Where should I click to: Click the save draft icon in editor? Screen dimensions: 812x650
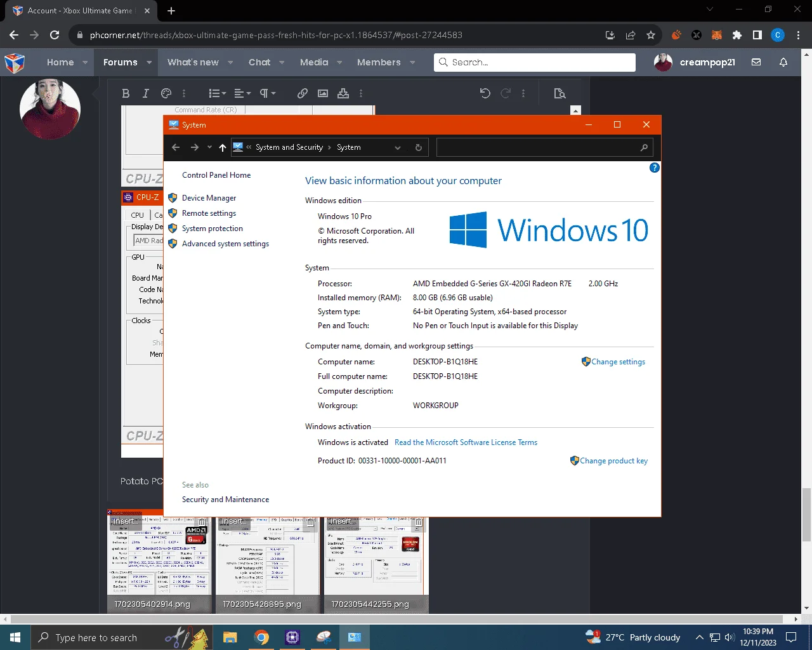click(343, 93)
